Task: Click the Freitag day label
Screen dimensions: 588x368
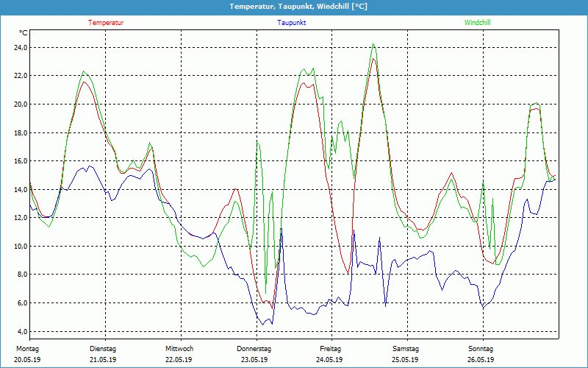Action: (330, 349)
